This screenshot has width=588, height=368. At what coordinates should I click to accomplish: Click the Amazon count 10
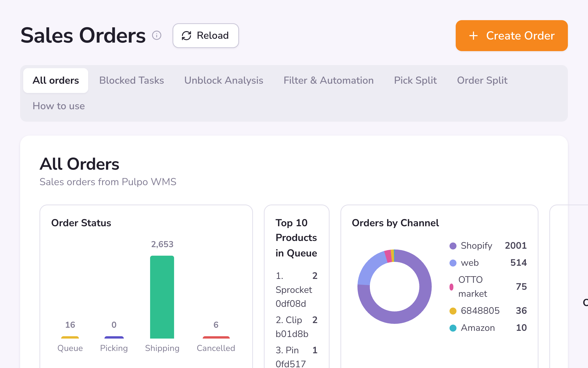pyautogui.click(x=521, y=328)
